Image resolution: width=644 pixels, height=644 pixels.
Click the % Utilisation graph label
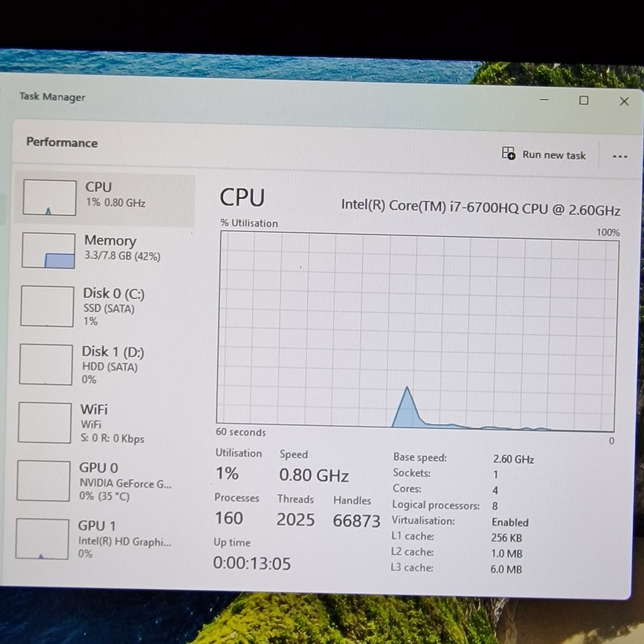coord(249,223)
